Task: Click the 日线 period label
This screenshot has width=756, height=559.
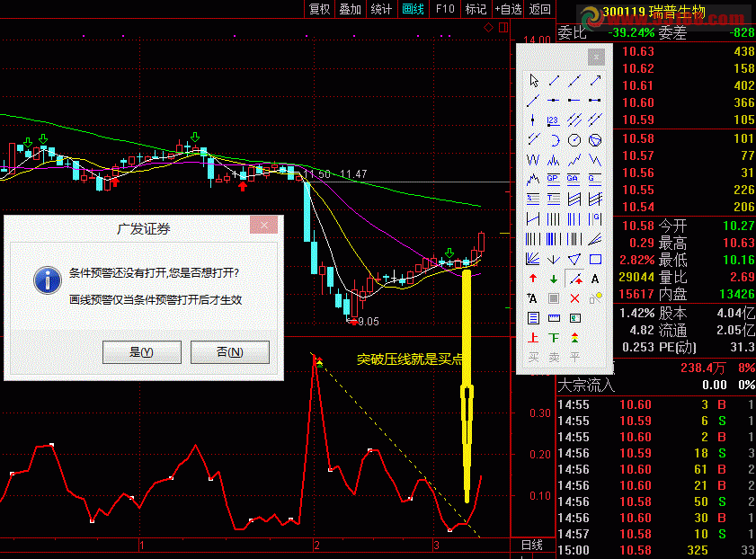Action: click(532, 546)
